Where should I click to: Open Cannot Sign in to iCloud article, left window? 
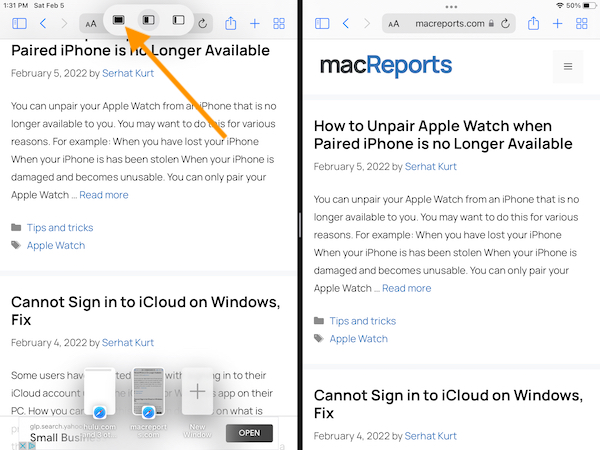145,311
